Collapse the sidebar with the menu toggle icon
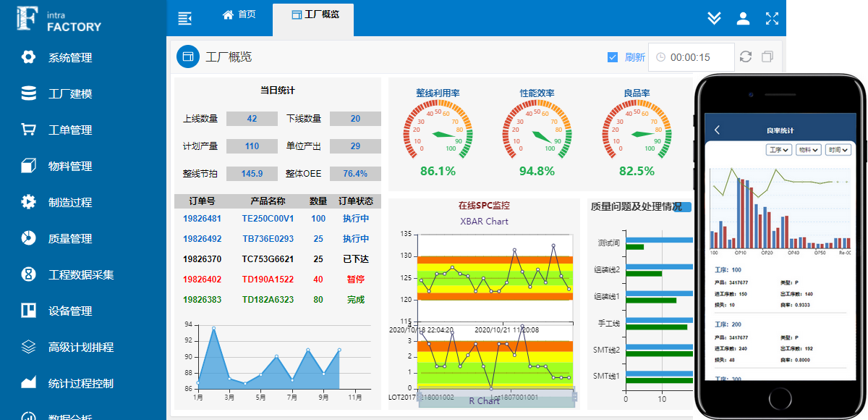Image resolution: width=868 pixels, height=420 pixels. pyautogui.click(x=185, y=18)
